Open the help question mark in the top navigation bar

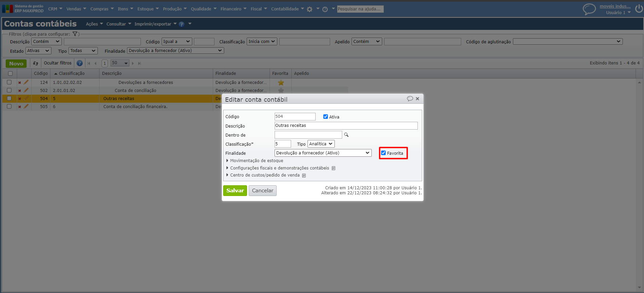pyautogui.click(x=325, y=9)
